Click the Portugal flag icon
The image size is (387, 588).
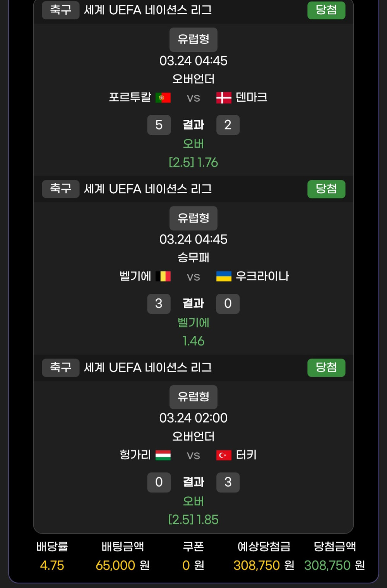(163, 98)
